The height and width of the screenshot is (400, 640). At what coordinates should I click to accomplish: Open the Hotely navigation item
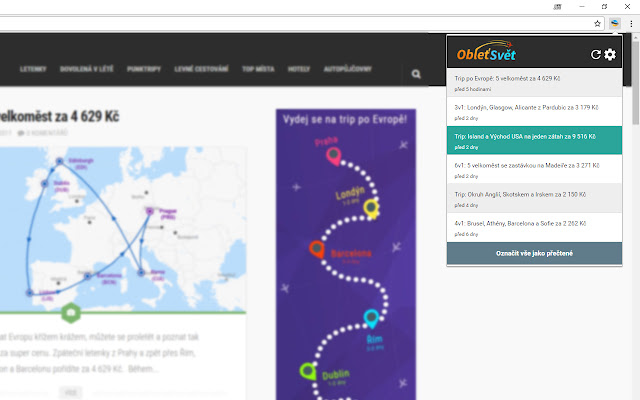(x=299, y=70)
